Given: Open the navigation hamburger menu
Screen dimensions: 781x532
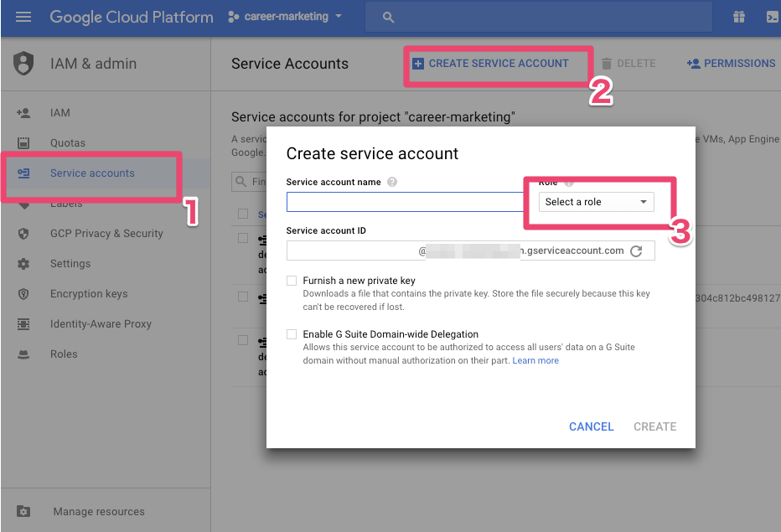Looking at the screenshot, I should pos(23,17).
